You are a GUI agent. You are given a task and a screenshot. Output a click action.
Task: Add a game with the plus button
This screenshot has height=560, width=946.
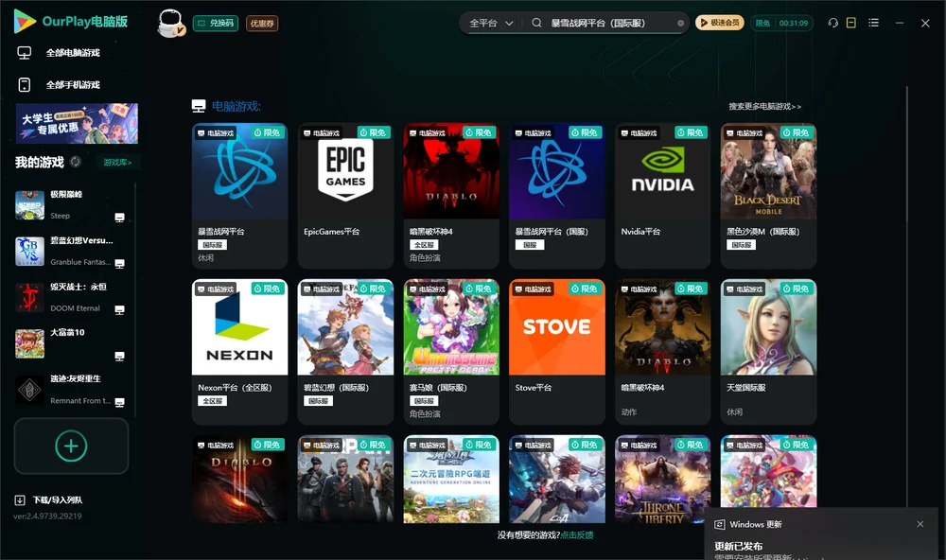tap(71, 446)
